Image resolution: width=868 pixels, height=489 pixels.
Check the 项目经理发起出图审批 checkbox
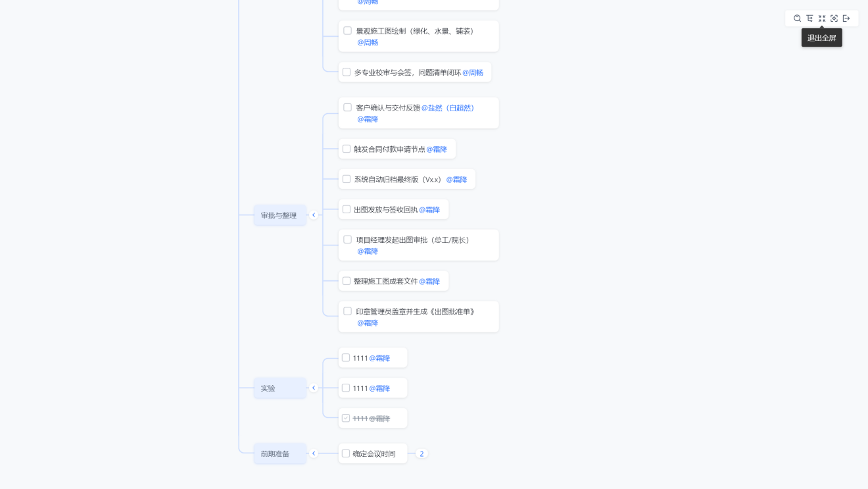coord(347,240)
